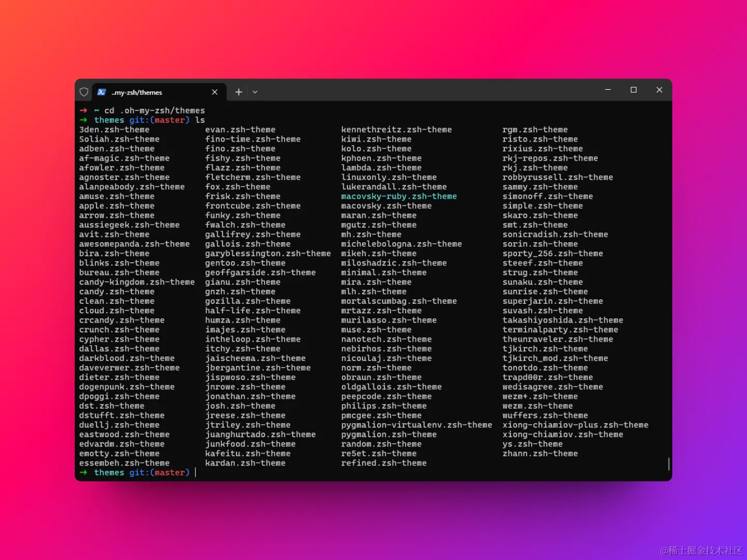Viewport: 747px width, 560px height.
Task: Click the 'darkblood.zsh-theme' file name
Action: pyautogui.click(x=127, y=358)
